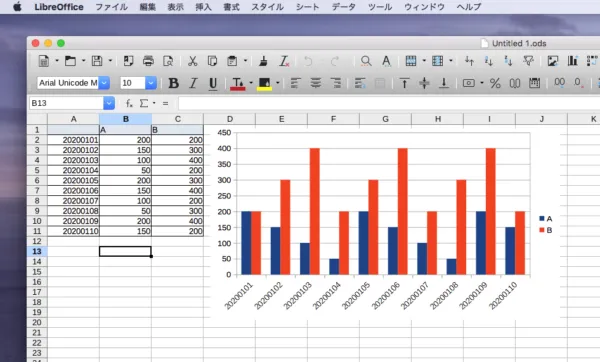Clear direct formatting
The width and height of the screenshot is (600, 362).
(x=284, y=61)
